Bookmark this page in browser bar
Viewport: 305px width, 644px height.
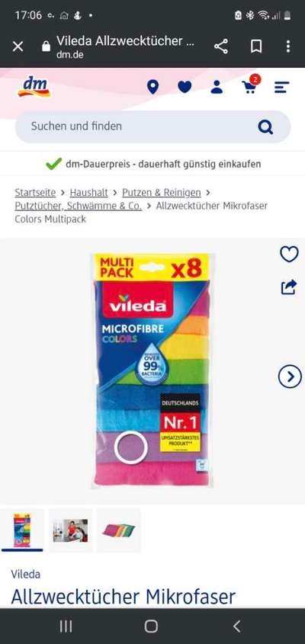coord(256,46)
